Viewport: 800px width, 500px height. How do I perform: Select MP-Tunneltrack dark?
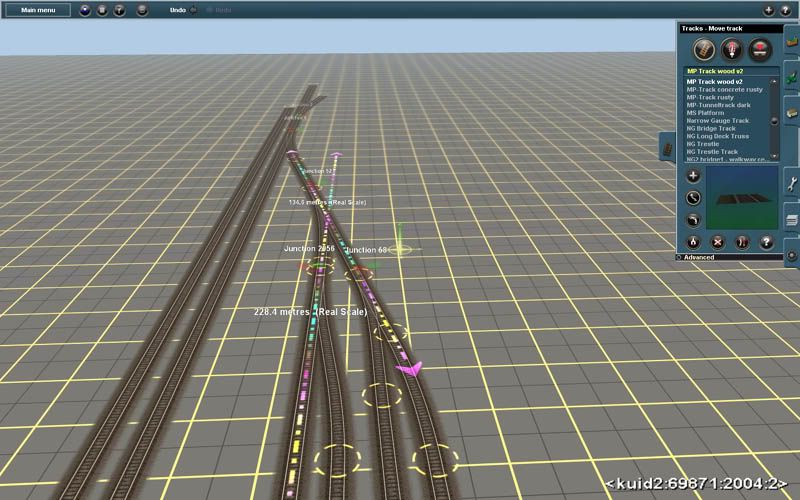point(718,105)
